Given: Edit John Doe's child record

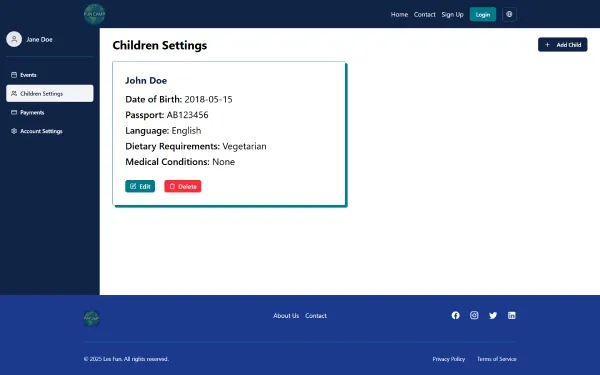Looking at the screenshot, I should pyautogui.click(x=140, y=186).
